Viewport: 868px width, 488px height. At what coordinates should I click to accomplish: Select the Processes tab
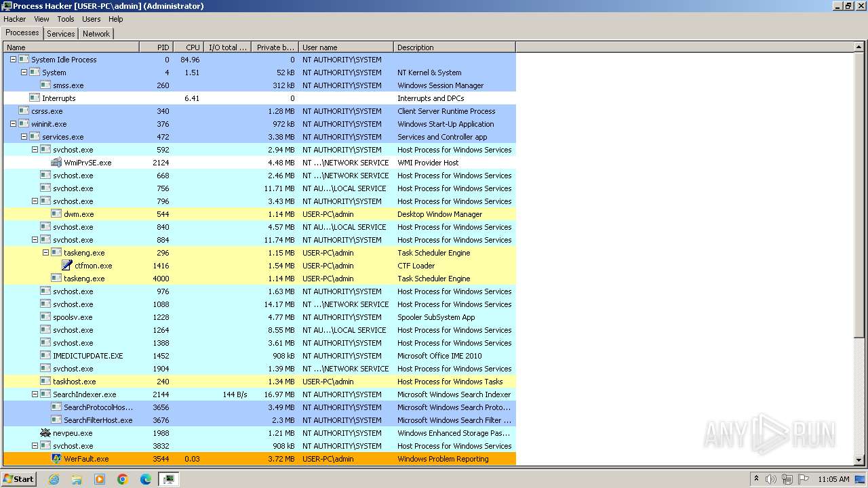point(22,33)
